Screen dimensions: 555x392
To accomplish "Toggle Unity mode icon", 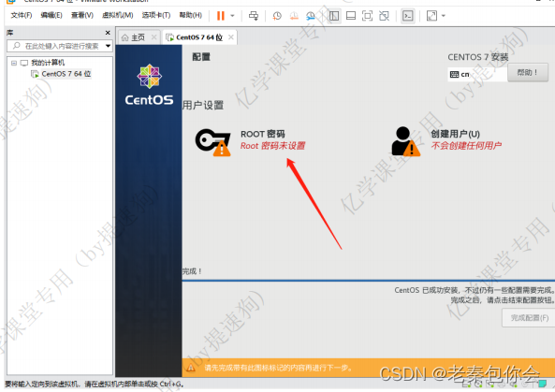I will pyautogui.click(x=384, y=16).
